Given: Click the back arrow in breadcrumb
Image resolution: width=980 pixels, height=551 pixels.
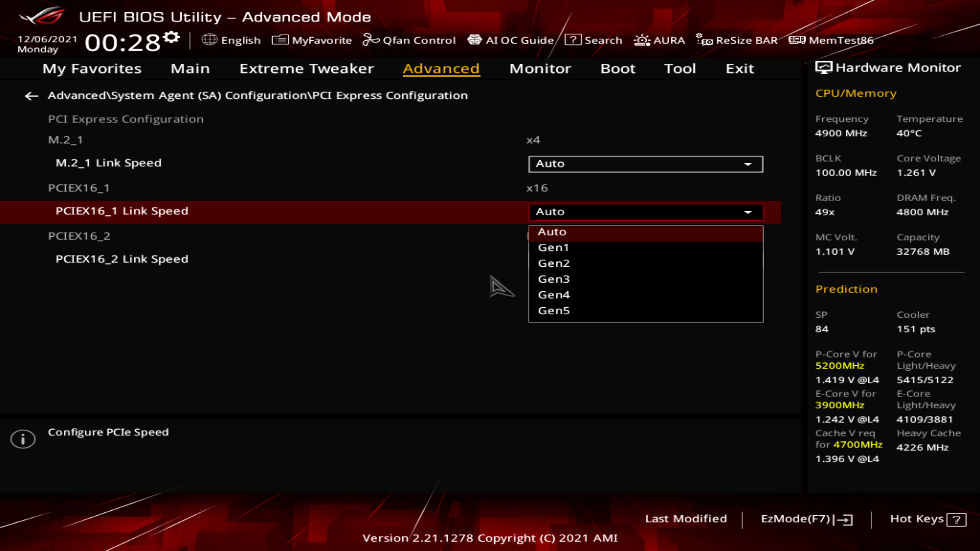Looking at the screenshot, I should tap(32, 96).
